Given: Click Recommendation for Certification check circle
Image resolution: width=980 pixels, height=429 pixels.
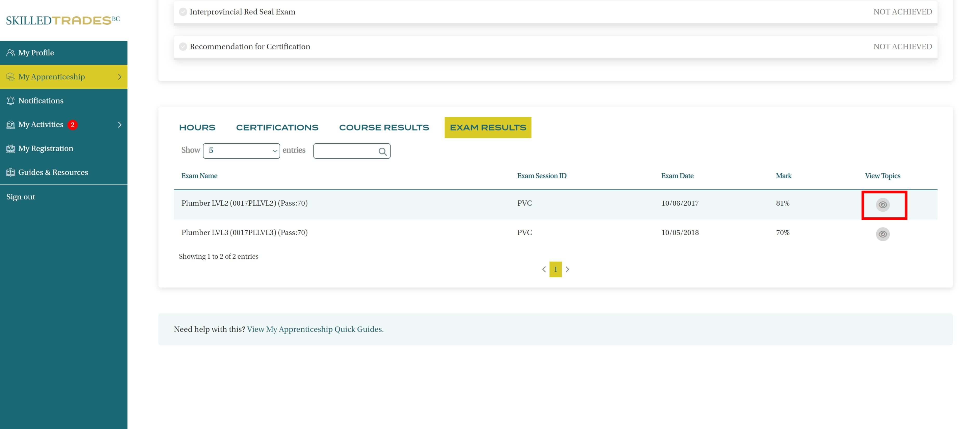Looking at the screenshot, I should click(x=183, y=47).
